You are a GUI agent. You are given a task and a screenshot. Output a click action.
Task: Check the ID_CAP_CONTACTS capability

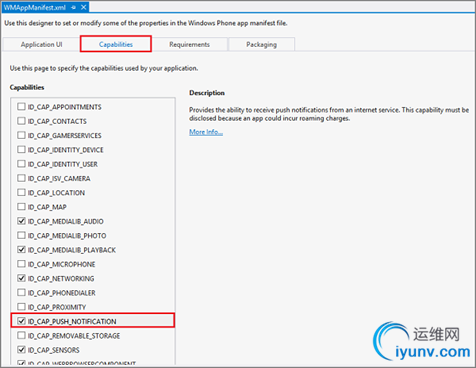pos(21,121)
